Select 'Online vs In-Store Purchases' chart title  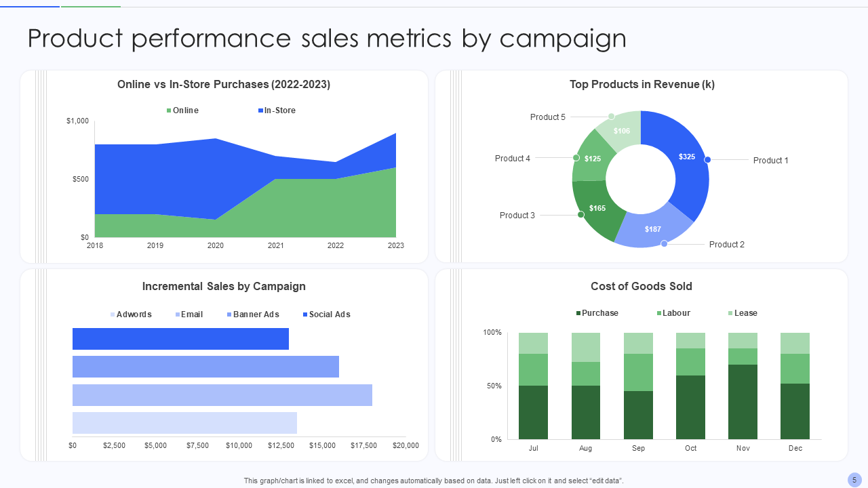coord(224,85)
